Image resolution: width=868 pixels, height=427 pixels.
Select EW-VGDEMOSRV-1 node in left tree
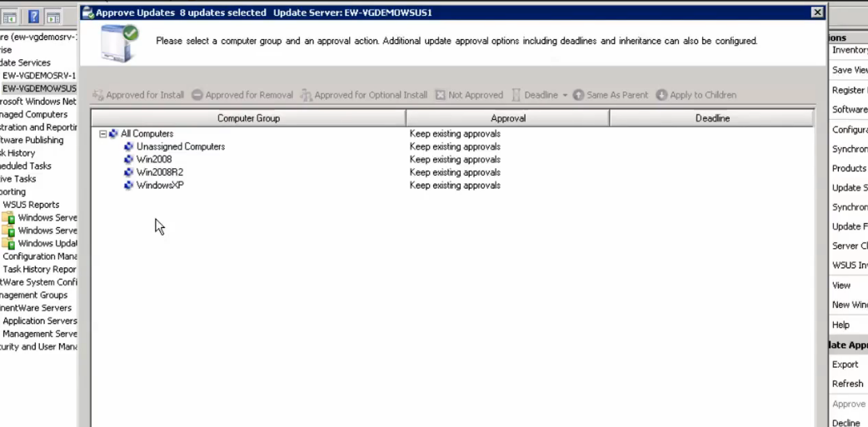point(39,76)
